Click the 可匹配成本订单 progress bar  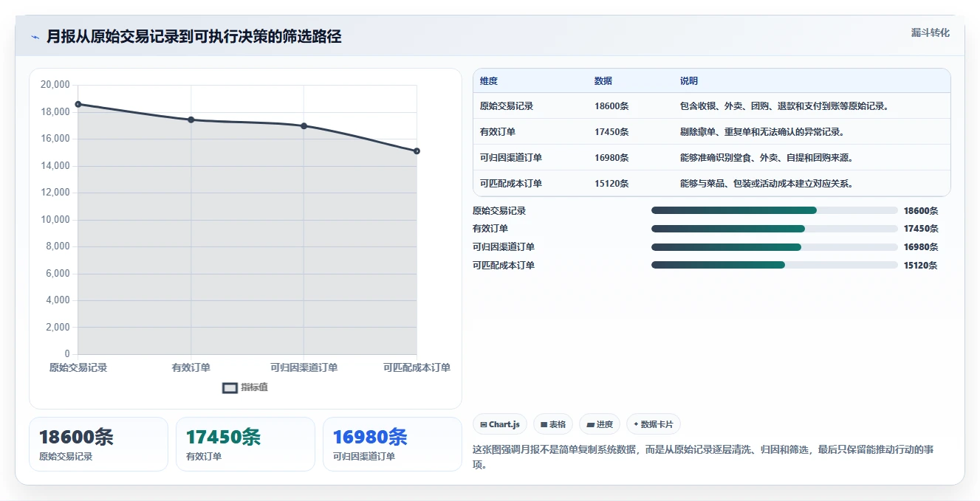point(774,265)
